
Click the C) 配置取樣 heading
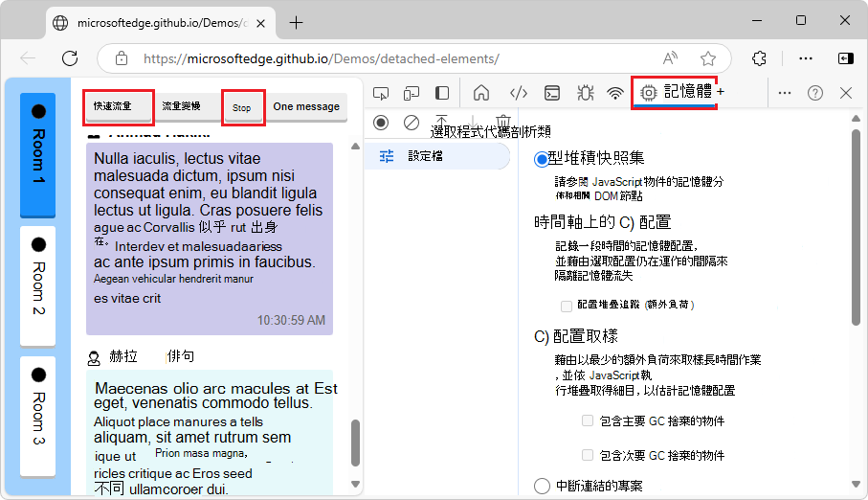[x=576, y=336]
